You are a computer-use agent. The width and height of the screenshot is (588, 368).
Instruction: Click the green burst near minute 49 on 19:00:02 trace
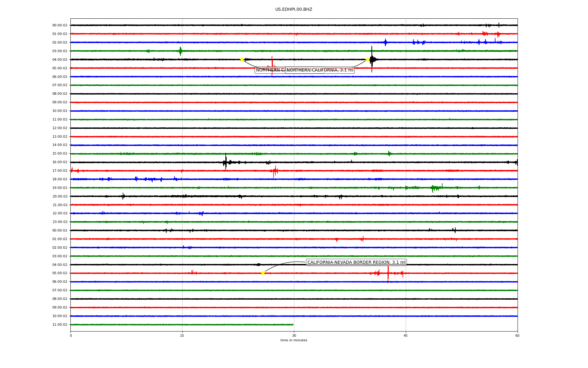(x=434, y=188)
